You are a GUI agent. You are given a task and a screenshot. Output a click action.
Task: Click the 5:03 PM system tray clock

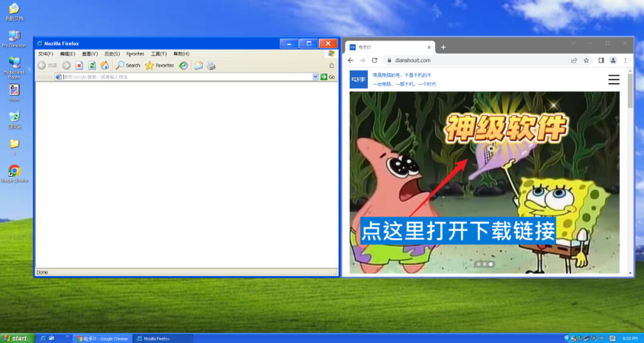(630, 338)
